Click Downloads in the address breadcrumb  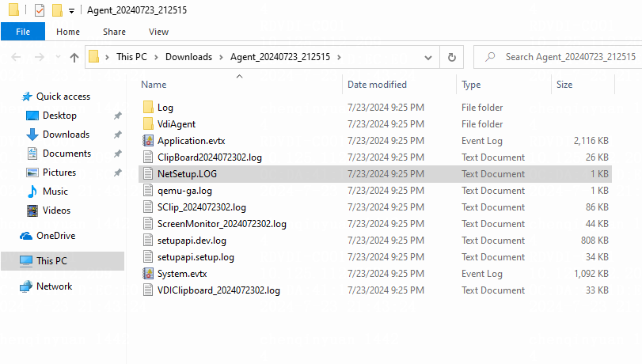click(x=188, y=56)
